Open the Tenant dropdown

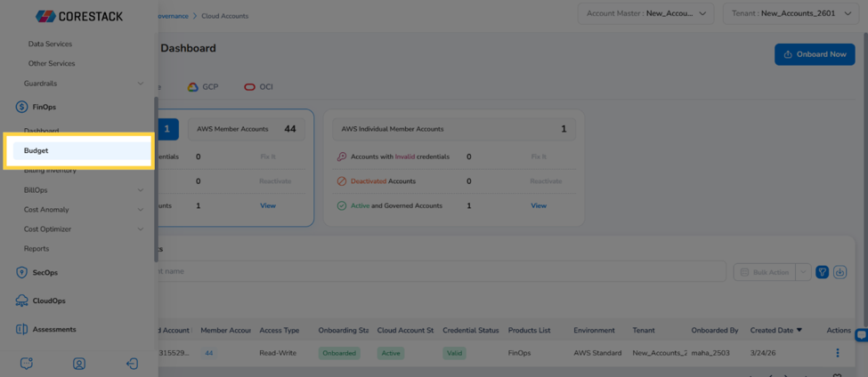coord(791,14)
